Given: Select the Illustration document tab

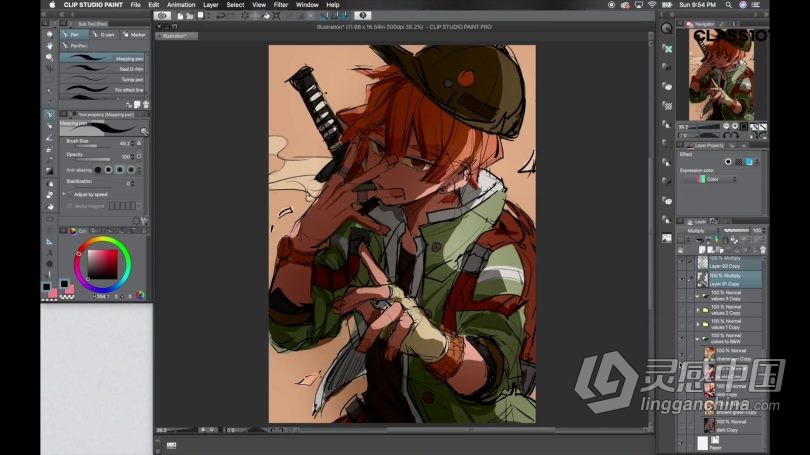Looking at the screenshot, I should click(177, 36).
